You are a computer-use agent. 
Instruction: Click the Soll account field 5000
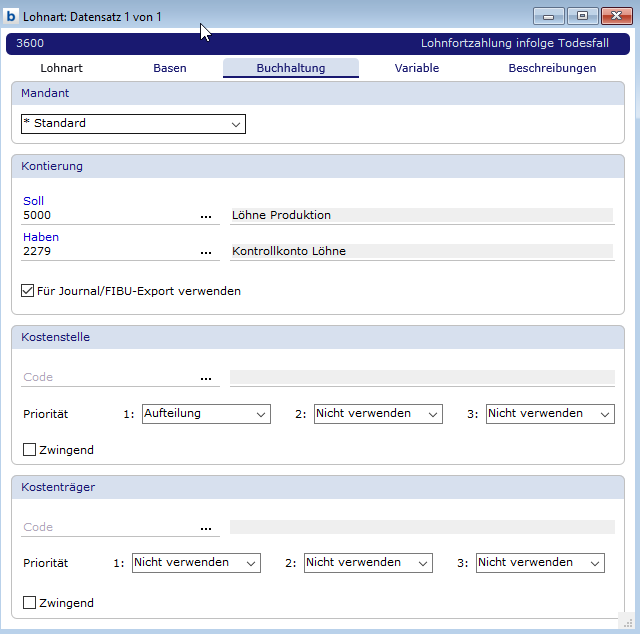pyautogui.click(x=105, y=215)
